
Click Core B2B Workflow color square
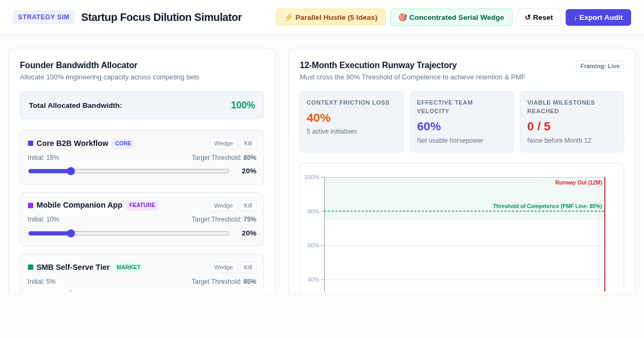31,143
